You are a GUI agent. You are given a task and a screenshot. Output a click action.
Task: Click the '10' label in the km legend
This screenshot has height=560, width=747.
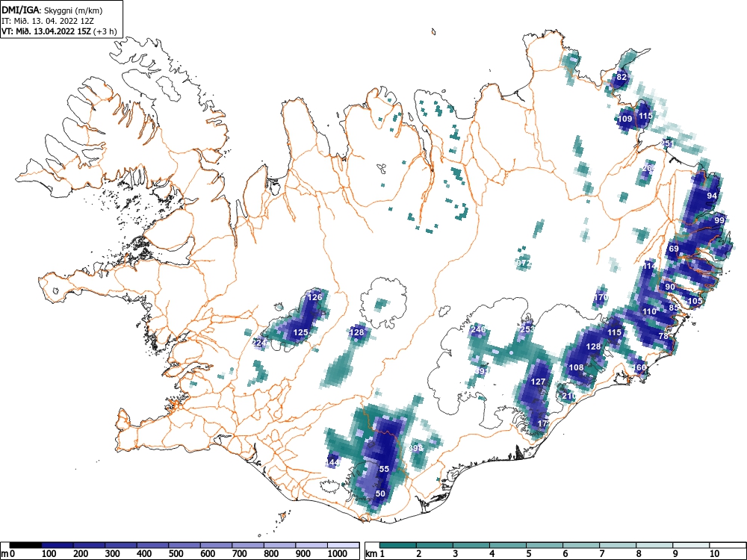pos(713,554)
